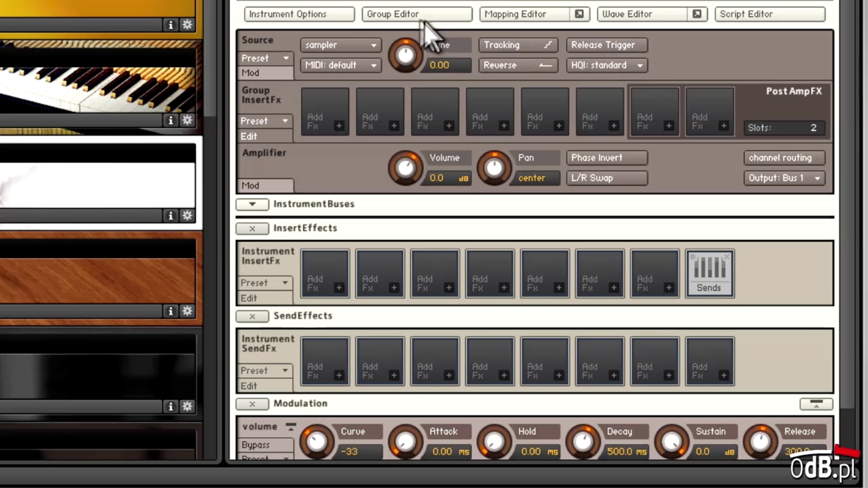868x488 pixels.
Task: Open the sampler source mode dropdown
Action: (x=341, y=45)
